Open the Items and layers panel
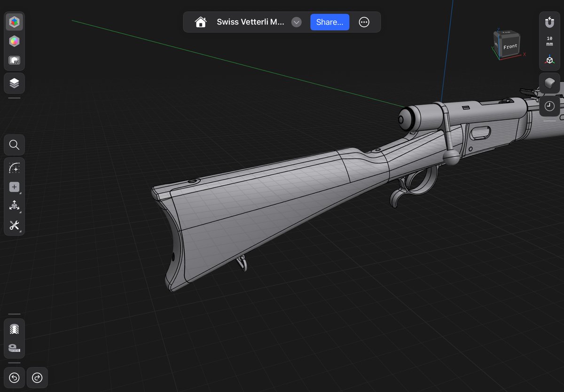The image size is (564, 392). coord(14,83)
